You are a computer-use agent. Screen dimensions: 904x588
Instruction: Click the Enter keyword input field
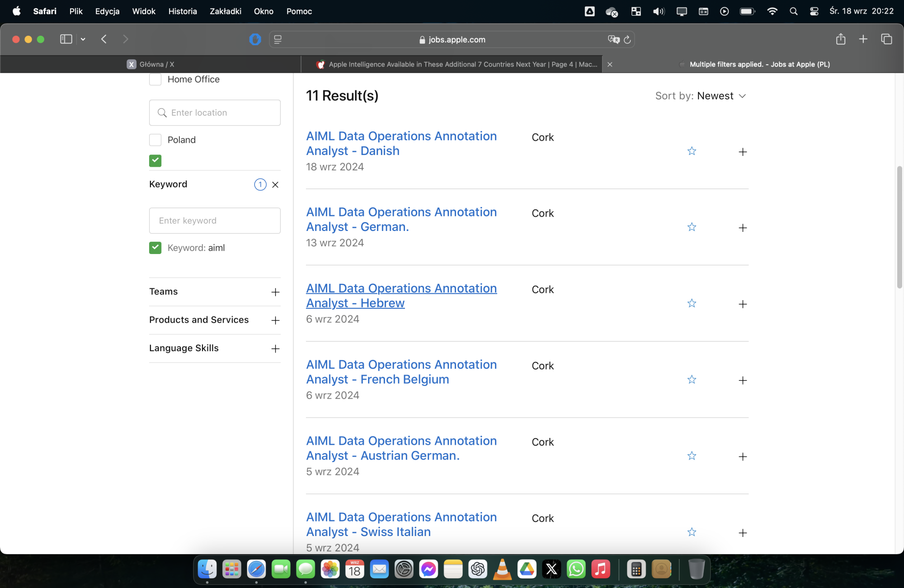click(x=215, y=221)
